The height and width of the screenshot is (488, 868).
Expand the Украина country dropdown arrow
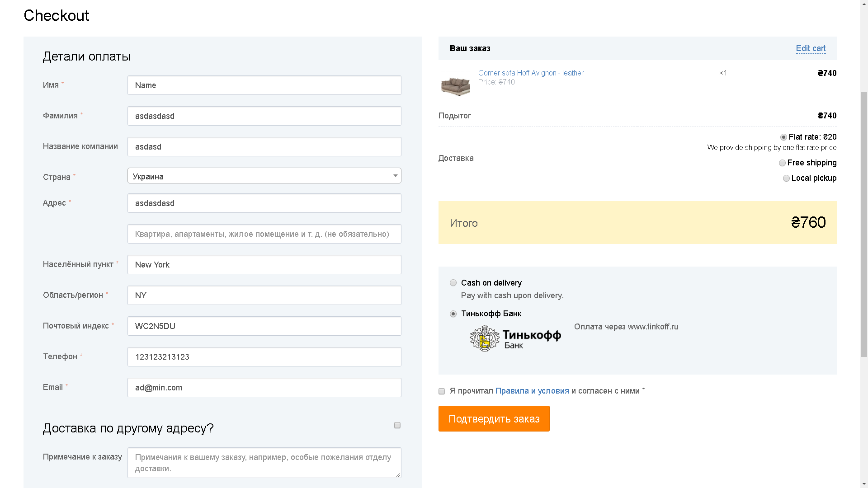pos(395,176)
